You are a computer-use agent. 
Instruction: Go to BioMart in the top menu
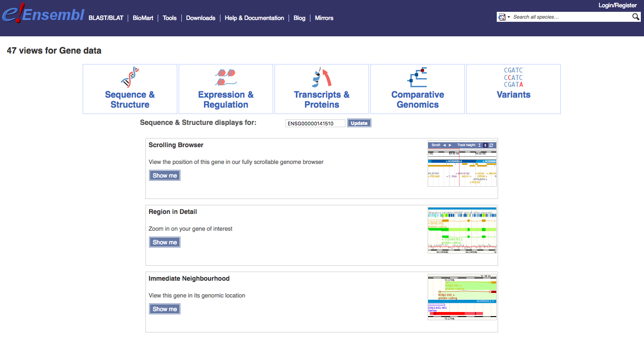click(x=143, y=18)
